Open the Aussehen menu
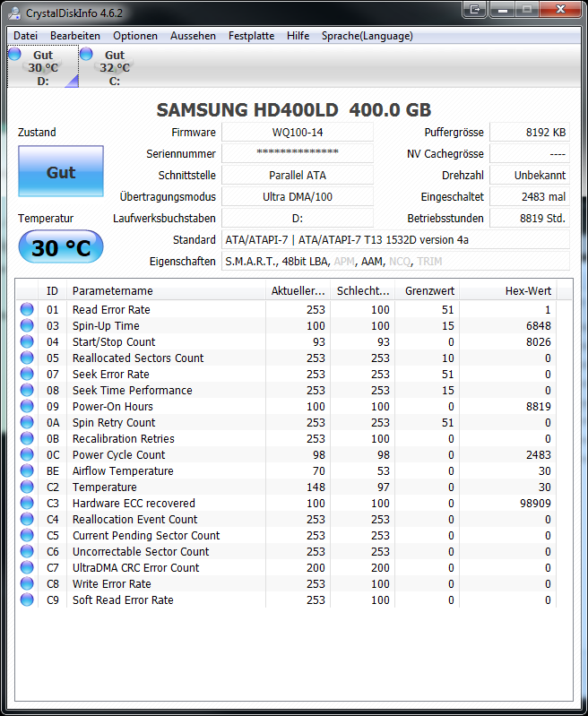This screenshot has height=716, width=588. (x=193, y=36)
